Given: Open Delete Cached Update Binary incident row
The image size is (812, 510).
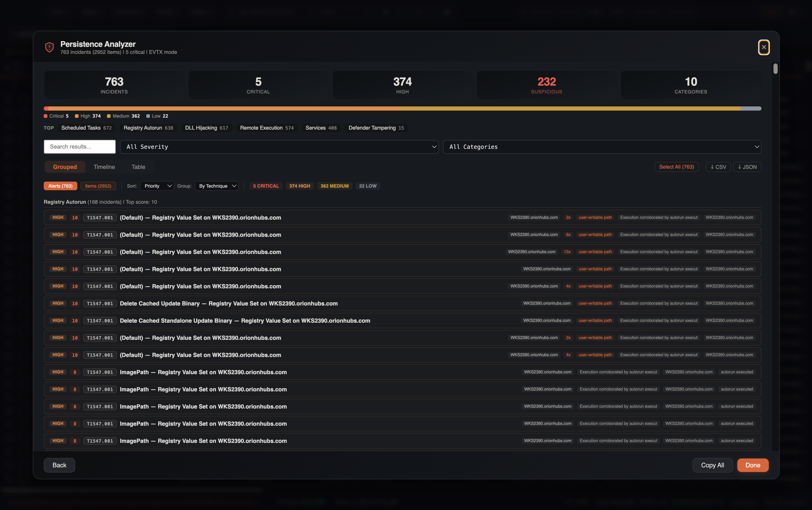Looking at the screenshot, I should point(402,303).
